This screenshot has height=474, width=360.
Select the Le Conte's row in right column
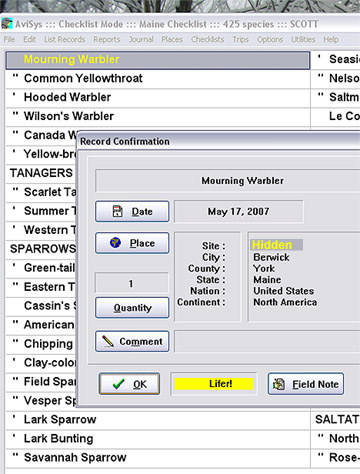pyautogui.click(x=336, y=117)
